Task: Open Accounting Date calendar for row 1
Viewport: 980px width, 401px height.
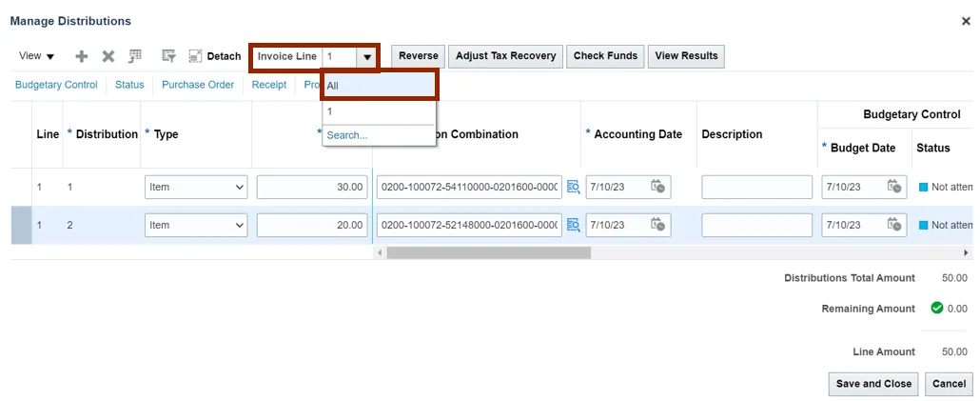Action: click(657, 187)
